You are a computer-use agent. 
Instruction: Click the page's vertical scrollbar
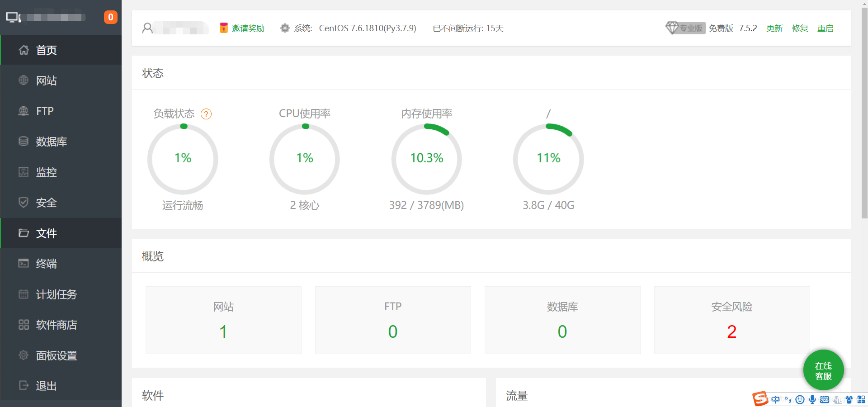click(864, 113)
